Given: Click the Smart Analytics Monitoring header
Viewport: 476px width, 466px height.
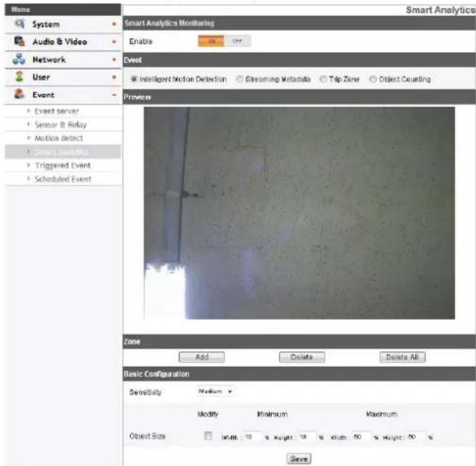Looking at the screenshot, I should (299, 23).
